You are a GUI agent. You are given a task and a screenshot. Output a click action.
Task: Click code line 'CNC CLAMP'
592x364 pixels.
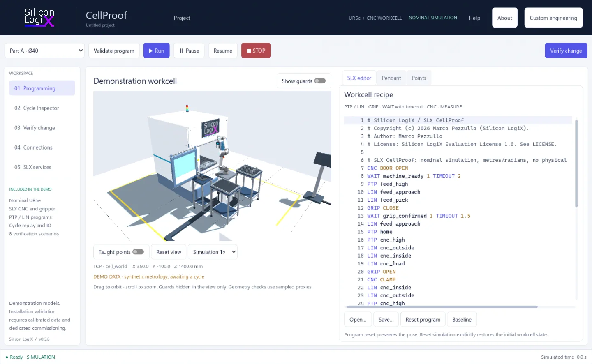381,279
